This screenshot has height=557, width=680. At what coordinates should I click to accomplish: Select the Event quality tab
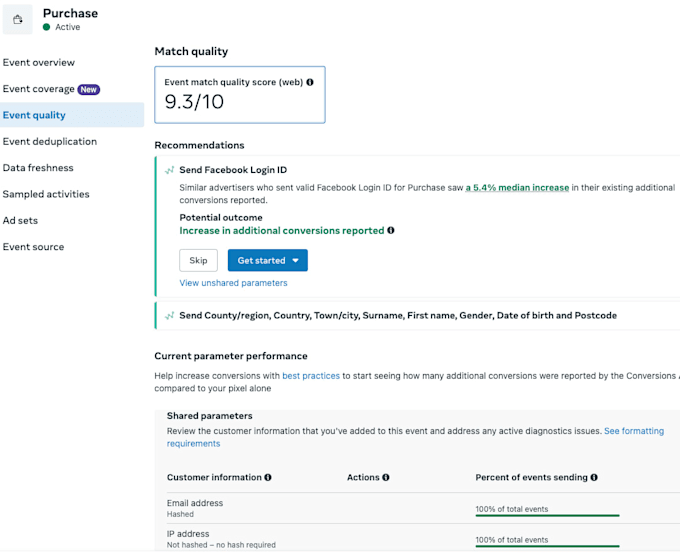pos(72,115)
